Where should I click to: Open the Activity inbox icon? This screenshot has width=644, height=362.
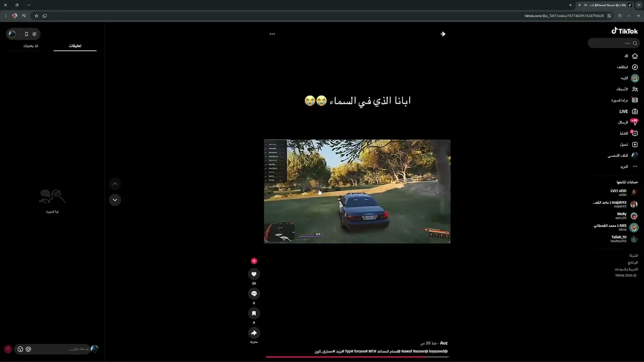[x=634, y=133]
